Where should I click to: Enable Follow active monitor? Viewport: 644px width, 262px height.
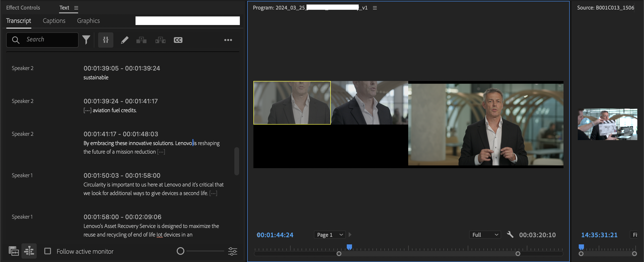click(47, 251)
